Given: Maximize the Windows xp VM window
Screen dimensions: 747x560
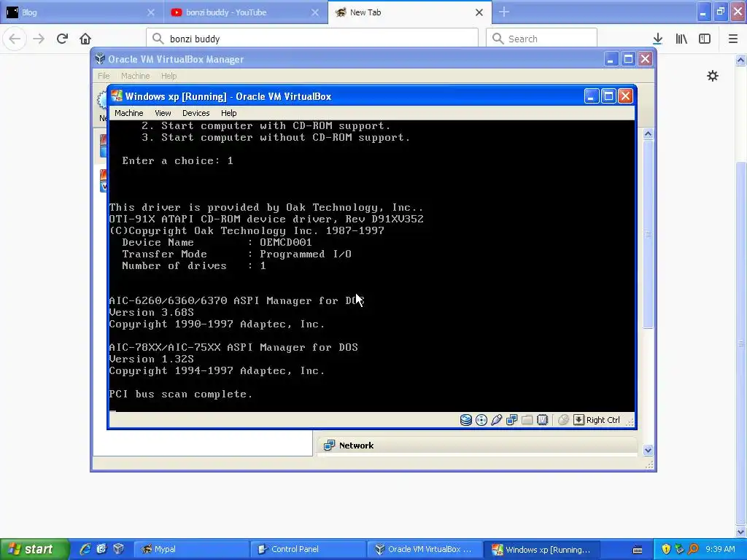Looking at the screenshot, I should pos(608,96).
